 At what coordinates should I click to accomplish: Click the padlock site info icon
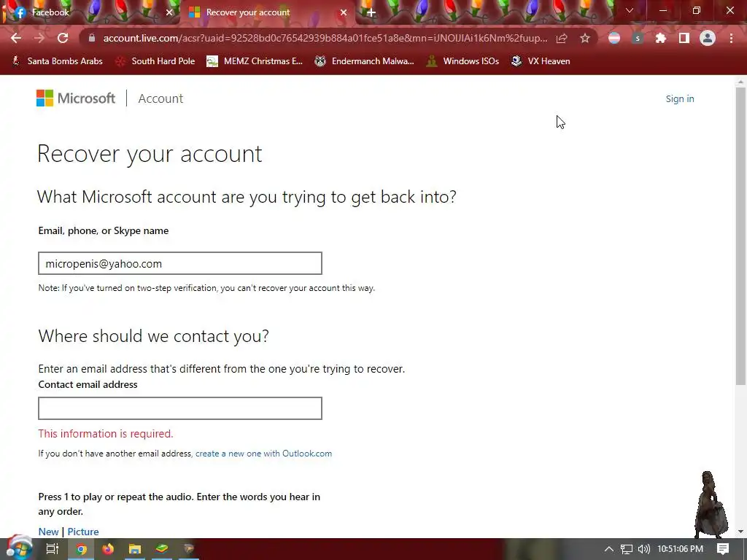[x=92, y=38]
